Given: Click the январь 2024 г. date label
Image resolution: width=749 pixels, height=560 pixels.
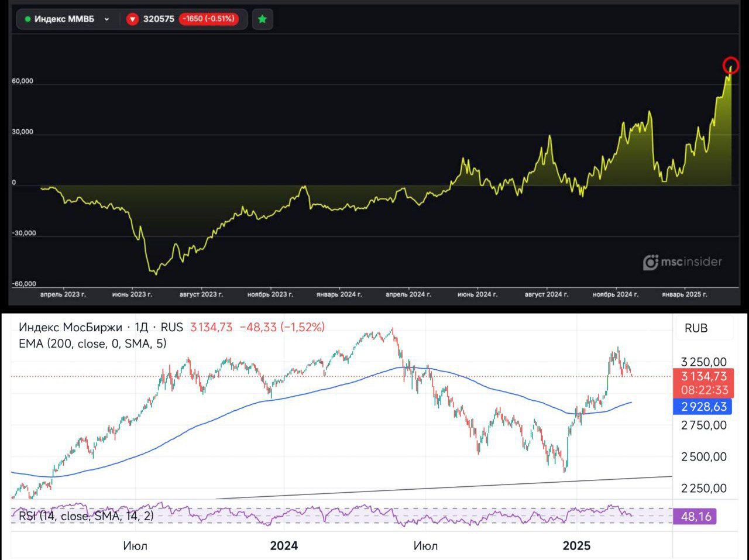Looking at the screenshot, I should point(339,294).
